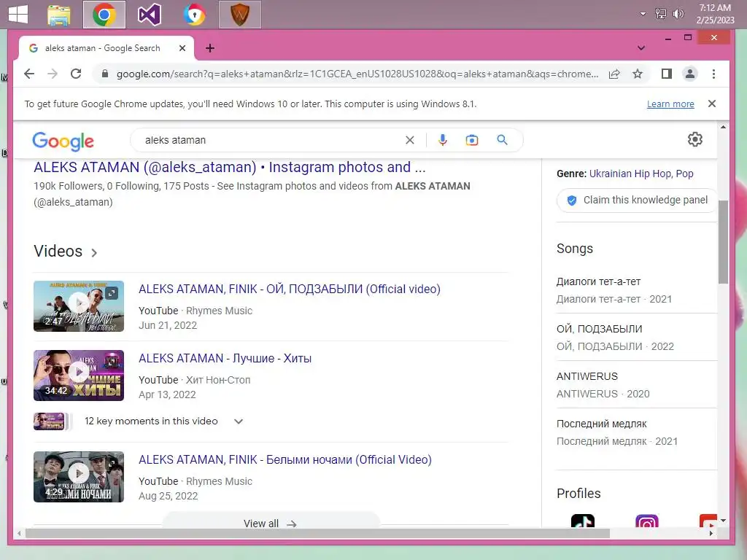
Task: Show hidden system tray icons
Action: [643, 14]
